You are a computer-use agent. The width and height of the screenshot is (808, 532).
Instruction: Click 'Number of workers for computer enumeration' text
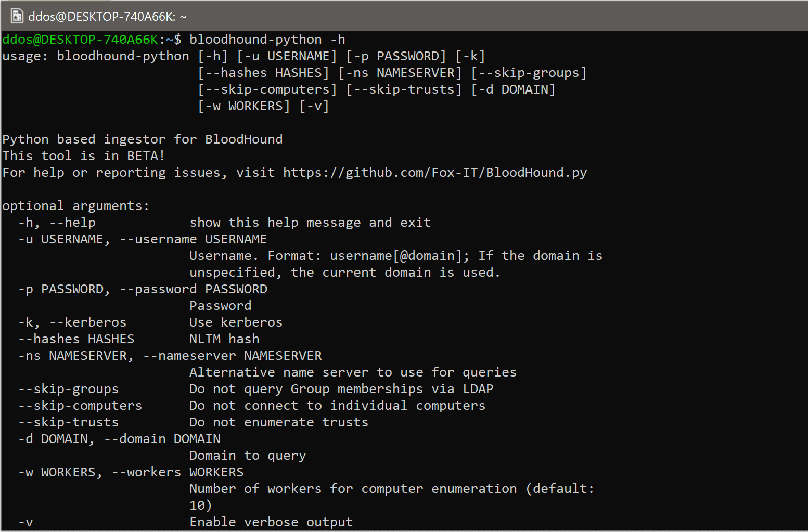pos(353,489)
